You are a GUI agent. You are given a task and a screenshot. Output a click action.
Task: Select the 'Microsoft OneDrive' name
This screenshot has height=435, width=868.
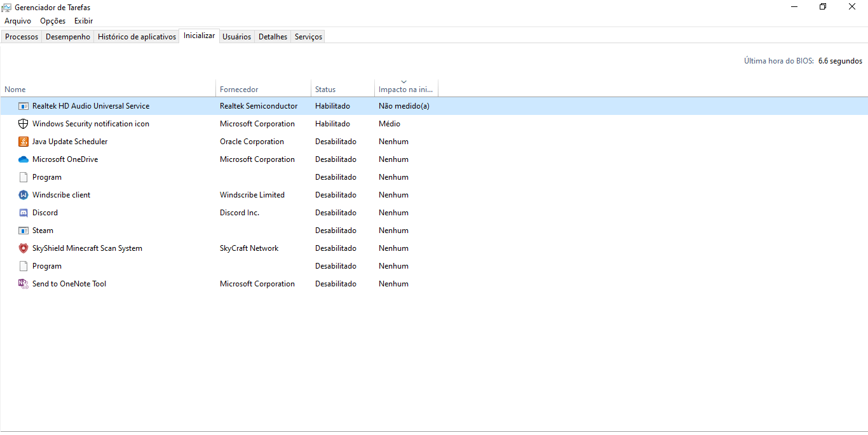[x=65, y=159]
